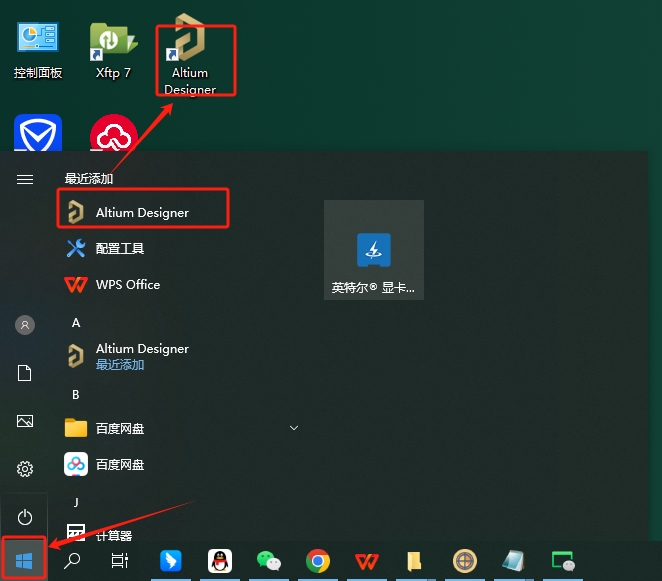The width and height of the screenshot is (662, 581).
Task: Expand the start menu hamburger button
Action: click(x=25, y=179)
